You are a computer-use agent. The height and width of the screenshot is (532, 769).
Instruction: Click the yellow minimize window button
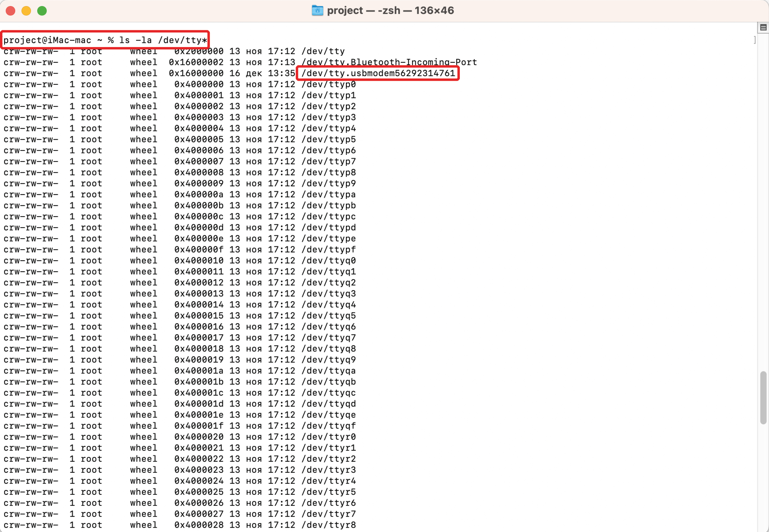pyautogui.click(x=26, y=11)
